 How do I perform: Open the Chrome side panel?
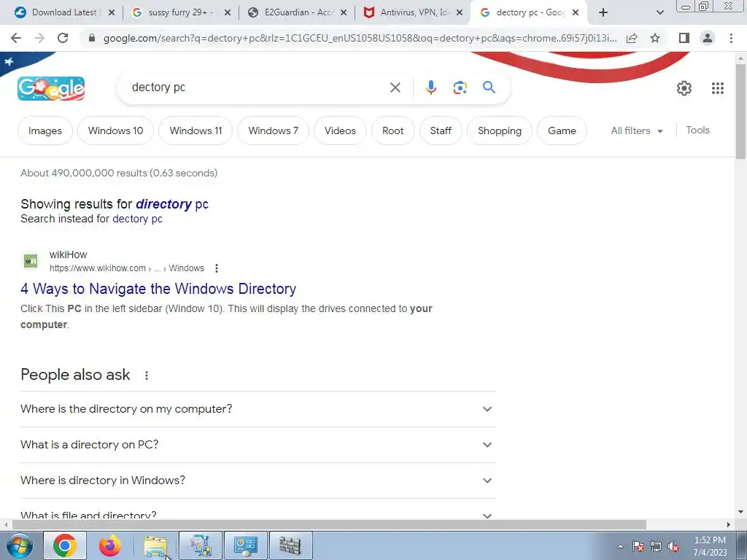(x=684, y=38)
